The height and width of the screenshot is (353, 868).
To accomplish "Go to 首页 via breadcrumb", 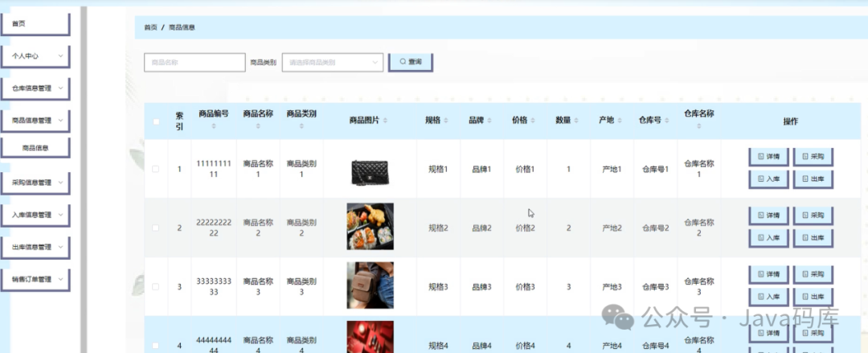I will (x=150, y=27).
